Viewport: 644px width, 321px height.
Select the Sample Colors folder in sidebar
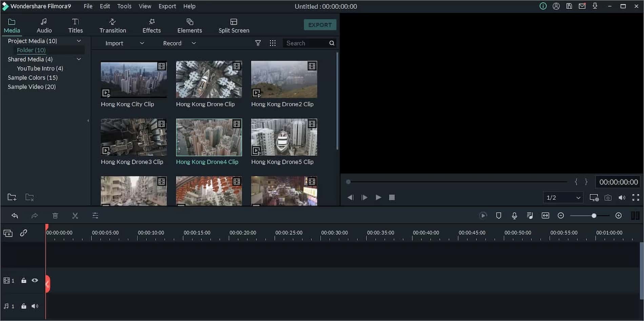32,78
